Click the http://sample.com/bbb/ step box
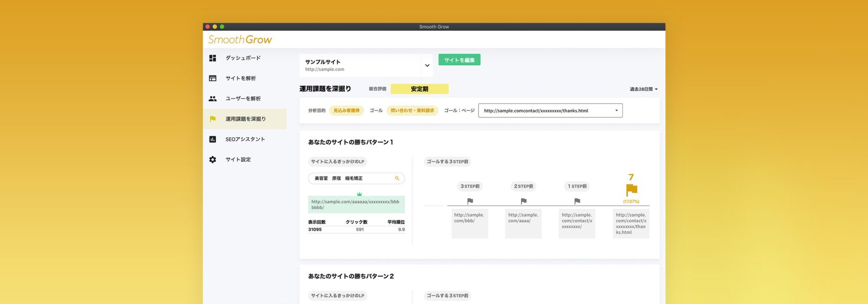The width and height of the screenshot is (868, 304). click(x=469, y=223)
